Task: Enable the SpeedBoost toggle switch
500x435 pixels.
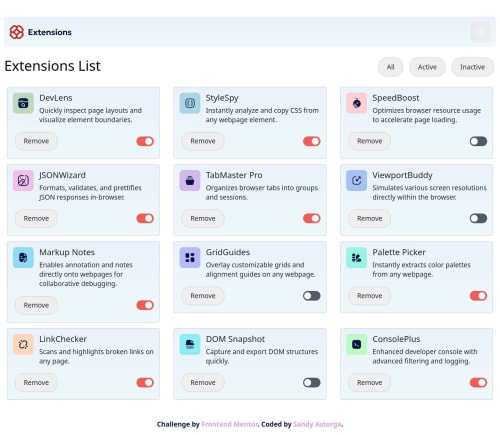Action: (478, 141)
